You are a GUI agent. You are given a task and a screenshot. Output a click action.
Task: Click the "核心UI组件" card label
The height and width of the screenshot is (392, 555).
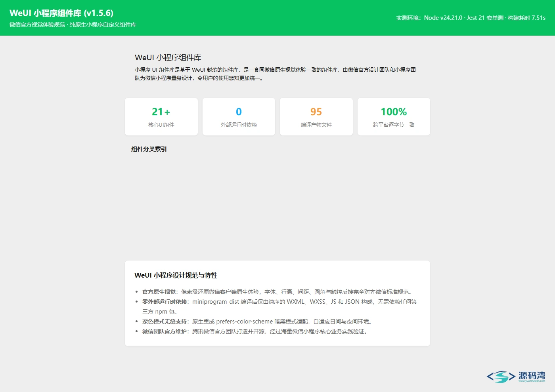pos(161,125)
